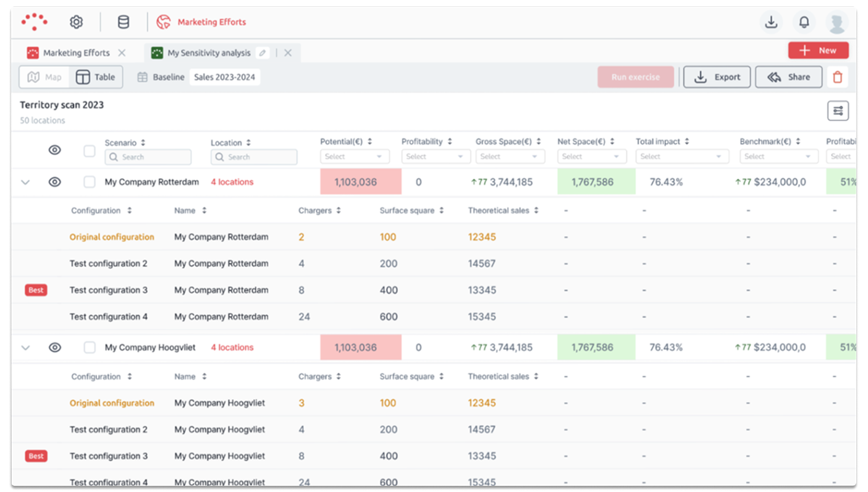This screenshot has width=868, height=492.
Task: Click the database icon in header
Action: pos(124,22)
